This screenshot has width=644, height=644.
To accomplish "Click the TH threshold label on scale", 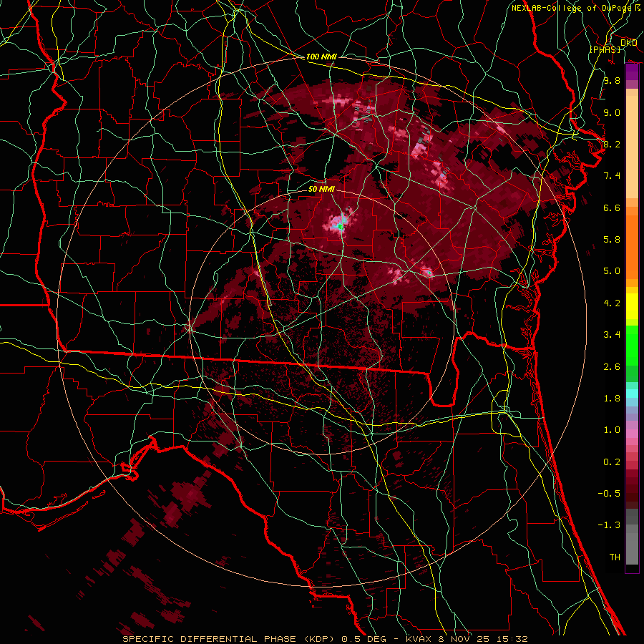I will coord(615,557).
